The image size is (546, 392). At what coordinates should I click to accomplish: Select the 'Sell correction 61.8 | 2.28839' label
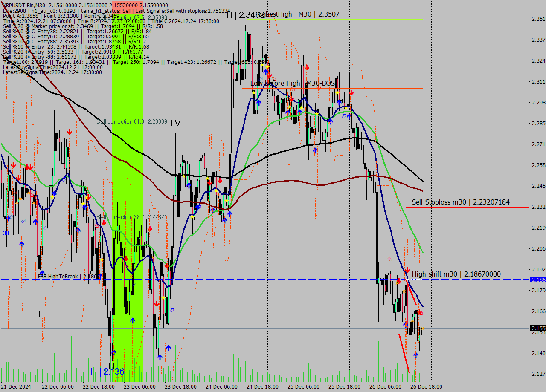coord(132,121)
